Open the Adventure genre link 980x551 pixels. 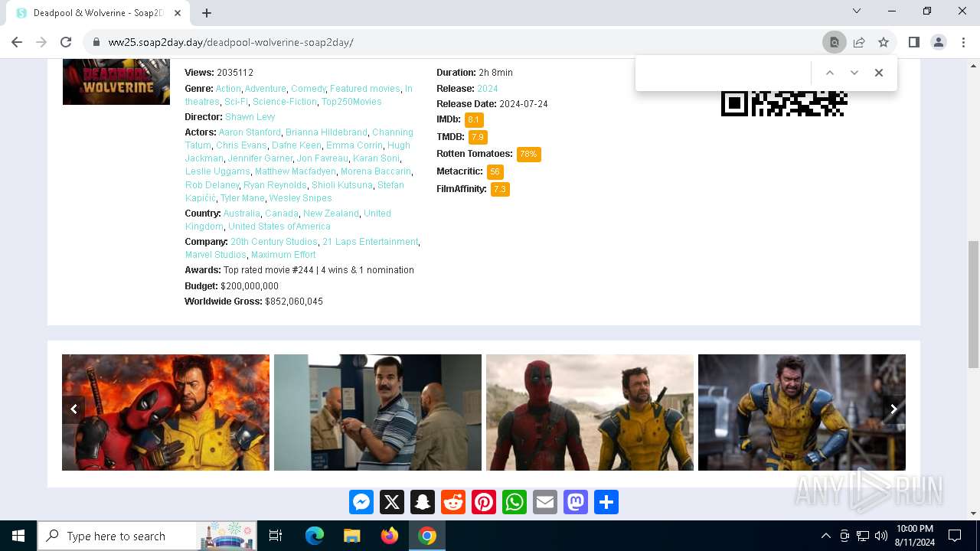(x=265, y=89)
